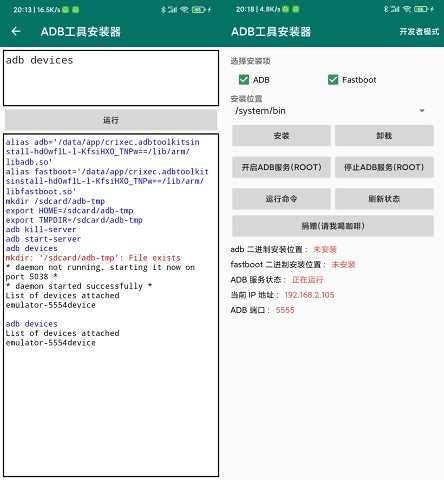Click the 卸载 uninstall button

[x=384, y=136]
